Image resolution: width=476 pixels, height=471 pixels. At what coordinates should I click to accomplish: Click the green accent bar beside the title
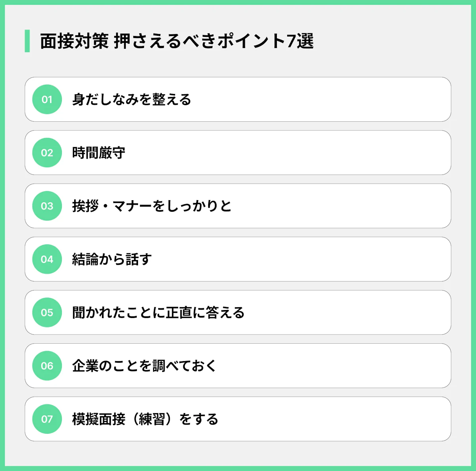coord(27,41)
